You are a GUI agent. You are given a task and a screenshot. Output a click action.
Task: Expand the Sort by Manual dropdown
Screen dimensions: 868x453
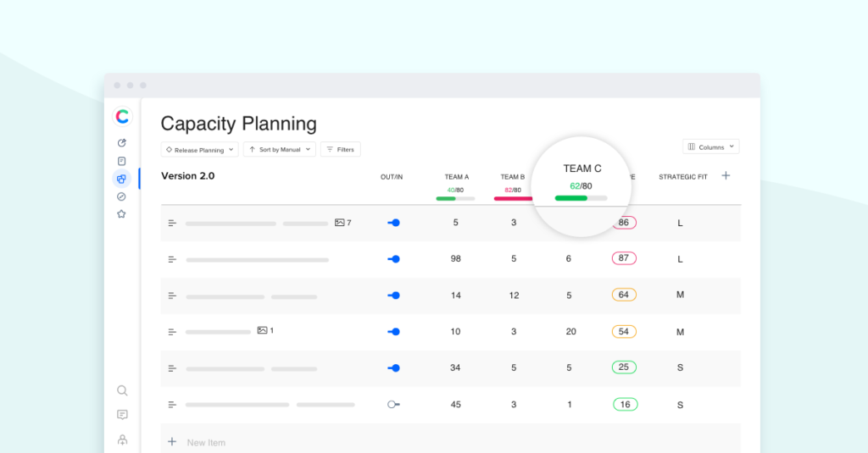pyautogui.click(x=280, y=150)
